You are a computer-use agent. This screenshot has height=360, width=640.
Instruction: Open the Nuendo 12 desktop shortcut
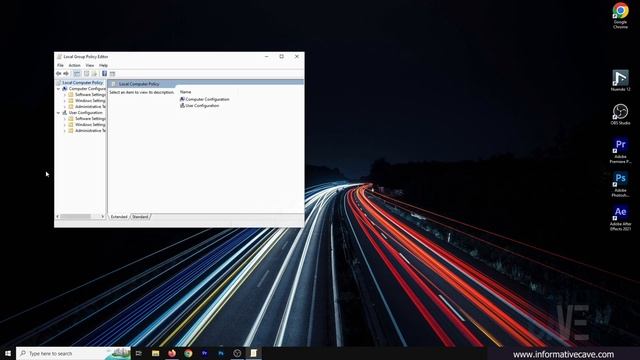point(620,80)
